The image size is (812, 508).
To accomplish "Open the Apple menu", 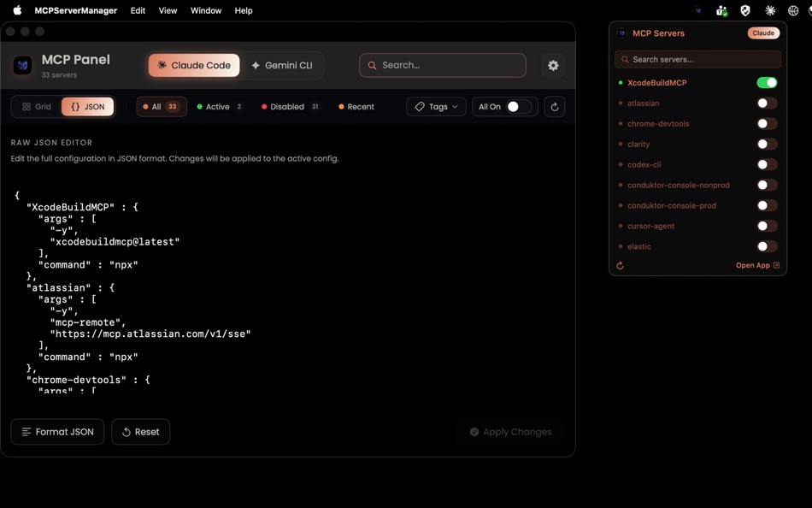I will click(17, 10).
